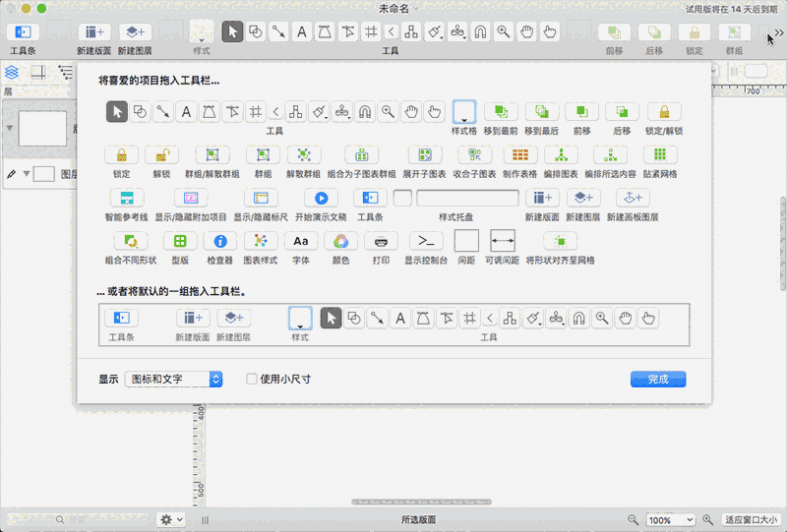The width and height of the screenshot is (787, 532).
Task: Pick the 群组/解散群组 icon
Action: (x=212, y=154)
